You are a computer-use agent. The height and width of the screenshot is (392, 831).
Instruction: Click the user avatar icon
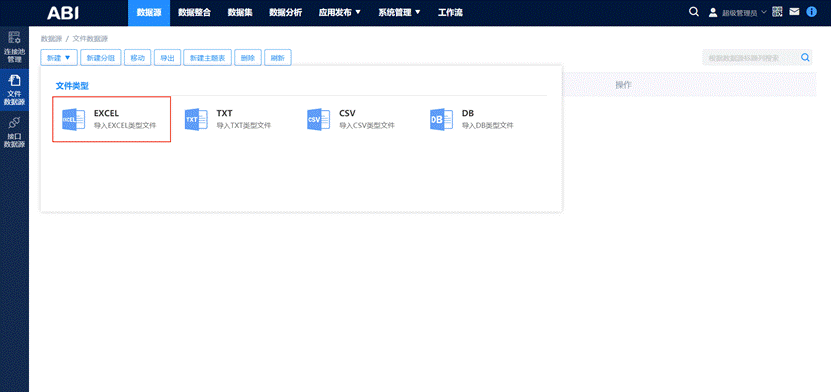[713, 12]
